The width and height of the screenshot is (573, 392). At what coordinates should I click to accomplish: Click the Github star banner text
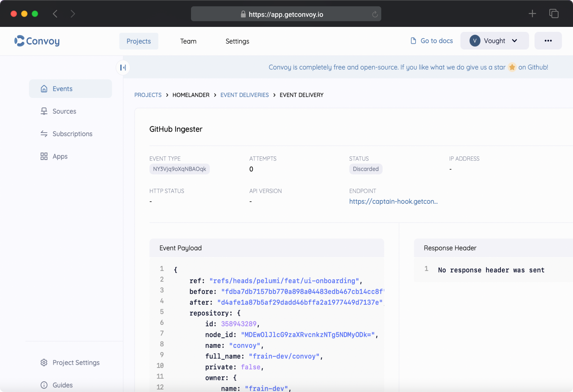click(x=408, y=67)
